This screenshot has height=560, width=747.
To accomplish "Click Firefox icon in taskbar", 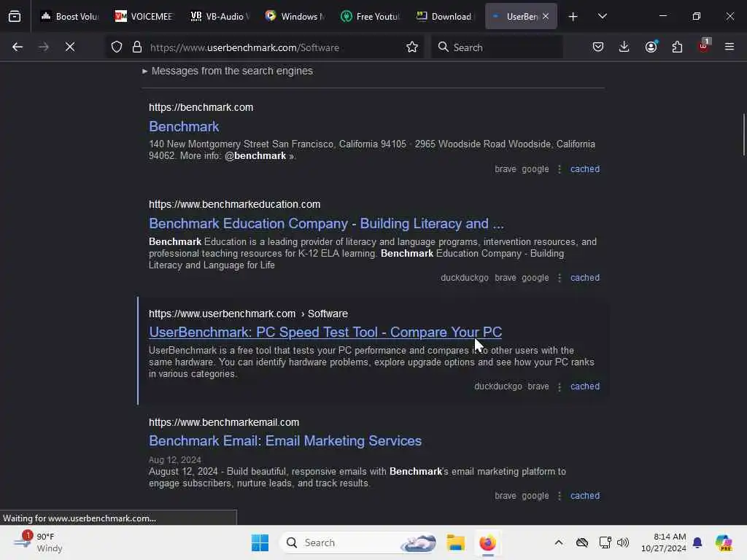I will [487, 542].
